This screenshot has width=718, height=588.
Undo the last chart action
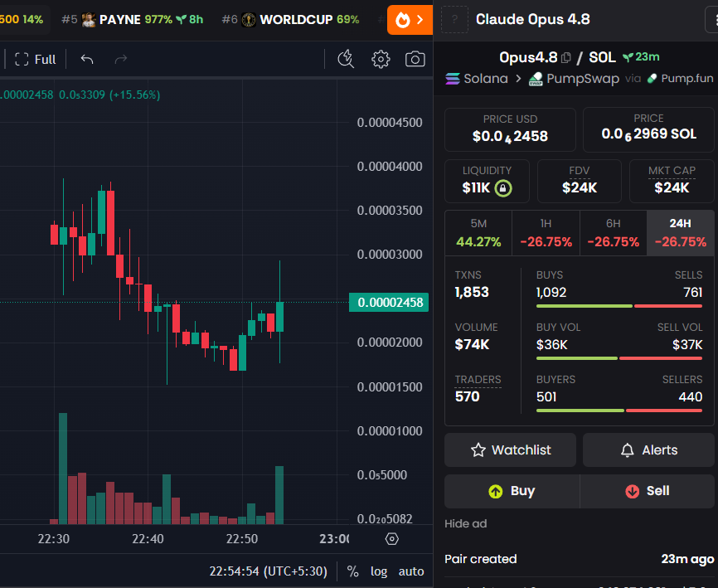pyautogui.click(x=87, y=59)
